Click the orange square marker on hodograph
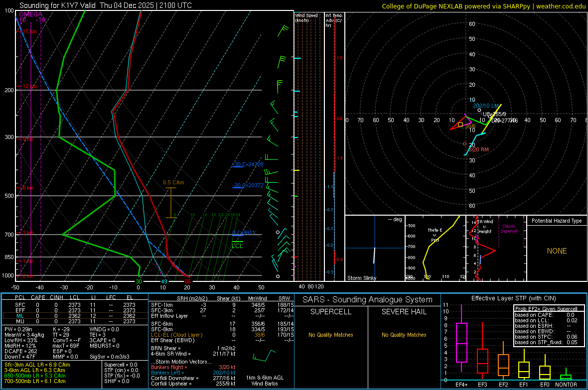This screenshot has width=588, height=390. [x=460, y=124]
